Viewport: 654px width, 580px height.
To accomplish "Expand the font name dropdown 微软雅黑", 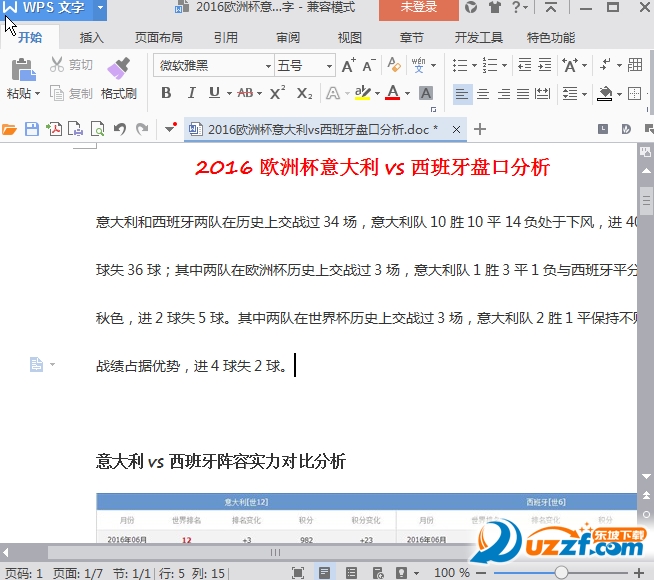I will coord(268,66).
